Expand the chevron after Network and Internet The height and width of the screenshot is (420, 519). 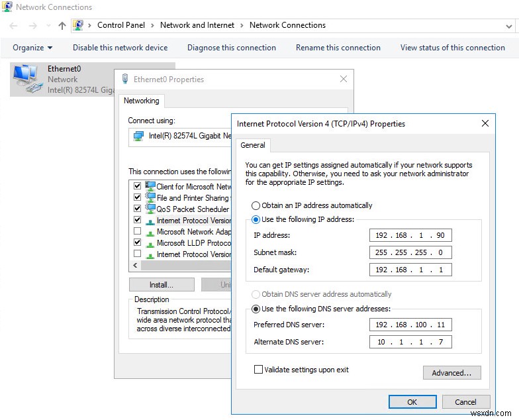point(242,25)
